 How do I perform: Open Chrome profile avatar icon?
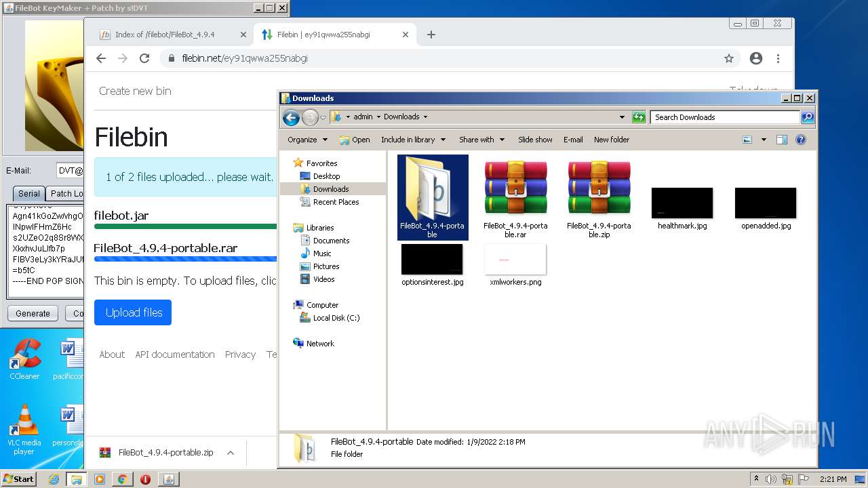756,58
